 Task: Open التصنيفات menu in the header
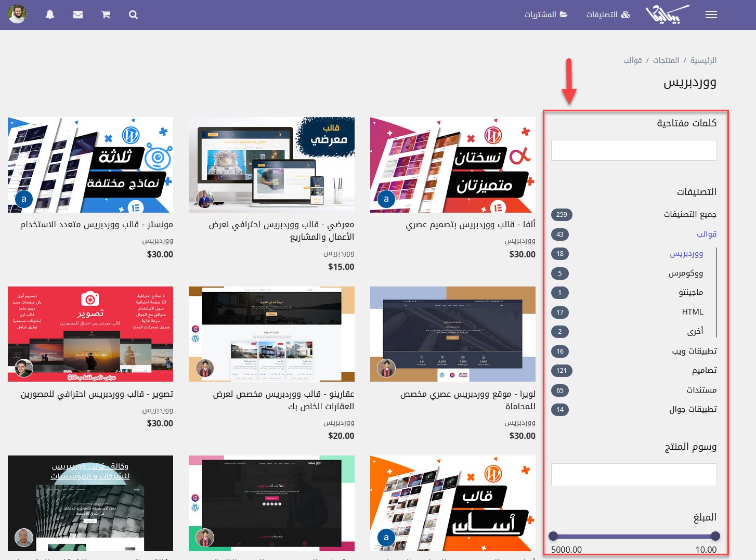(608, 15)
